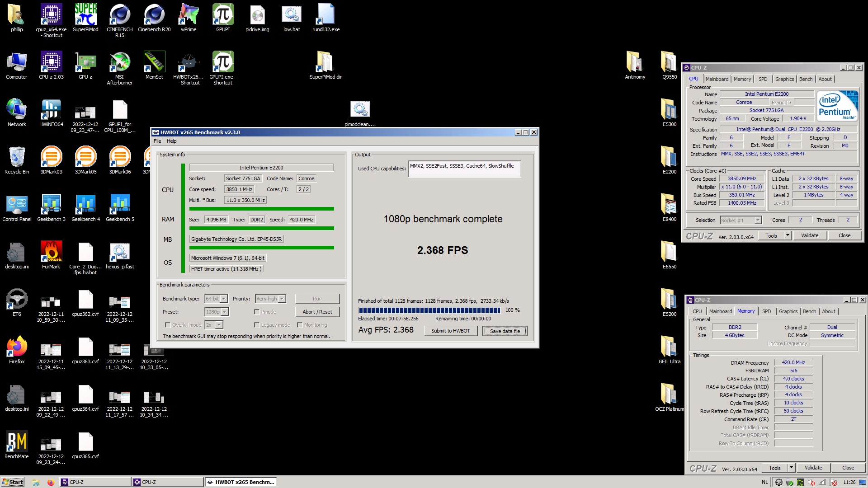
Task: Open the GPUPI desktop icon
Action: 223,18
